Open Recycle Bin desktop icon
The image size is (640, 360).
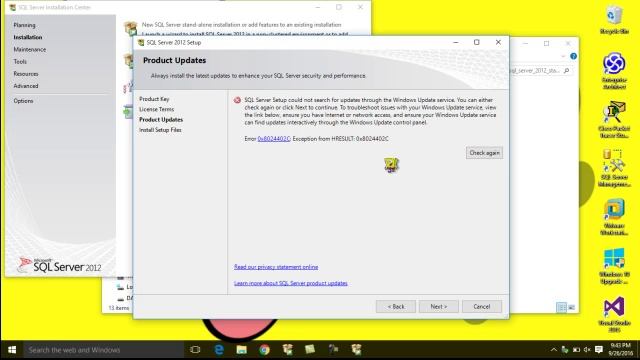click(x=614, y=20)
